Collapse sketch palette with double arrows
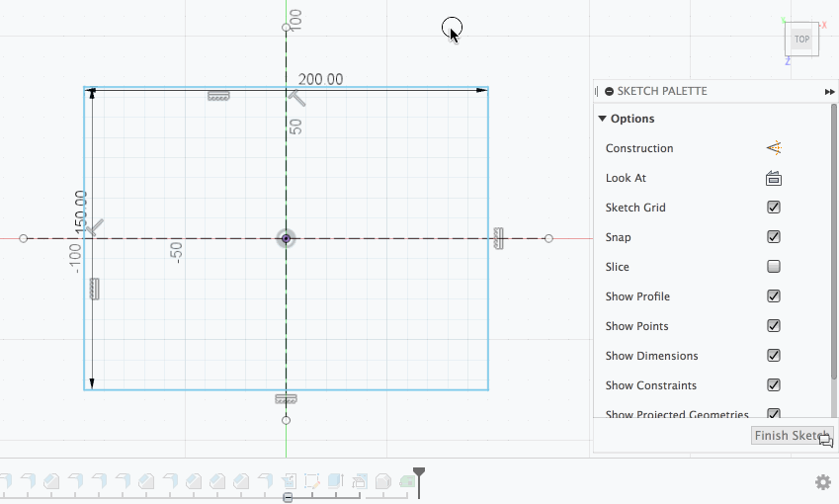 [x=829, y=92]
